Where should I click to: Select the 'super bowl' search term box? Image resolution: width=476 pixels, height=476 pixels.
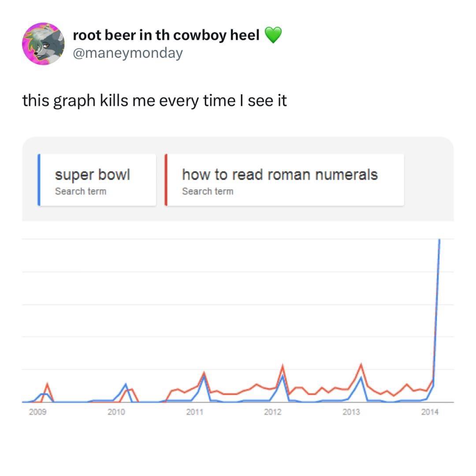98,180
